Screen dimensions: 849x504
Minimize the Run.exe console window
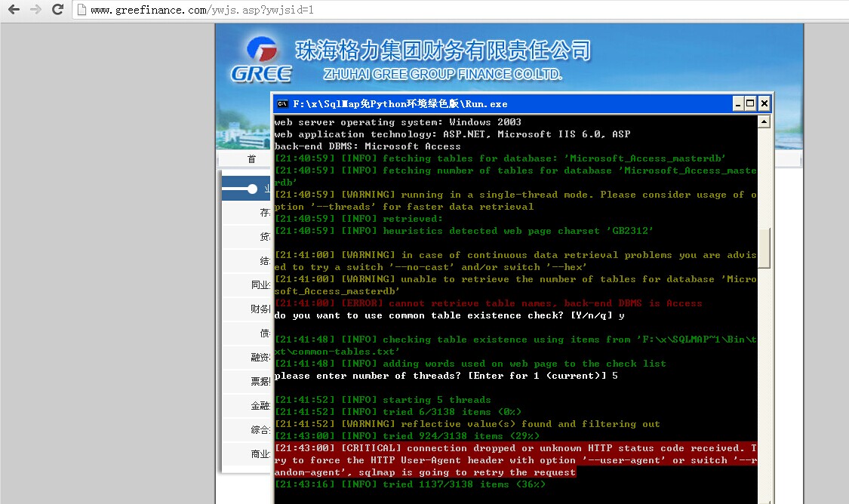pos(738,103)
